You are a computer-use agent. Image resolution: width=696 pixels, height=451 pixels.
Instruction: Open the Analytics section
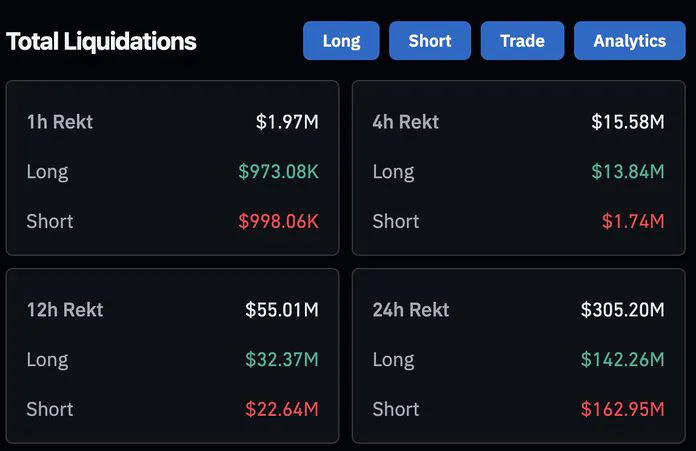(629, 41)
